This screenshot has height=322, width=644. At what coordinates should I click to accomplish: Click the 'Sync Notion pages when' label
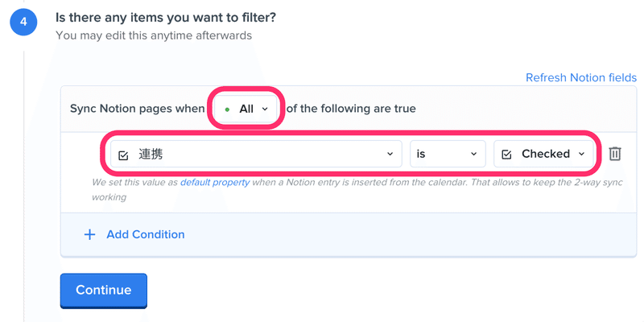(x=137, y=109)
